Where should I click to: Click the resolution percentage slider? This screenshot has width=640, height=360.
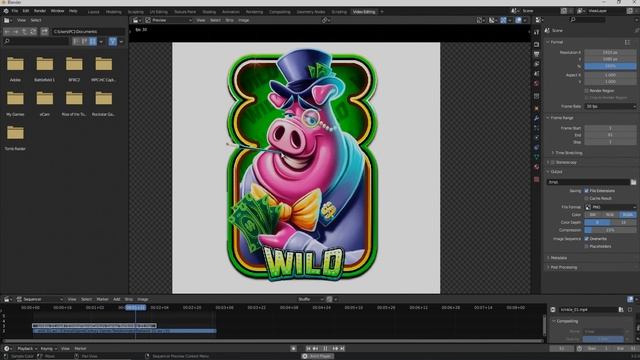tap(610, 66)
